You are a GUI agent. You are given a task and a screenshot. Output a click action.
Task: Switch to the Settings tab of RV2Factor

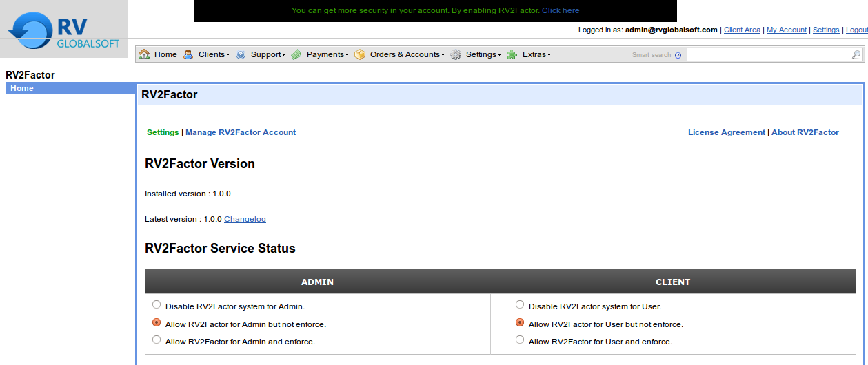click(163, 132)
